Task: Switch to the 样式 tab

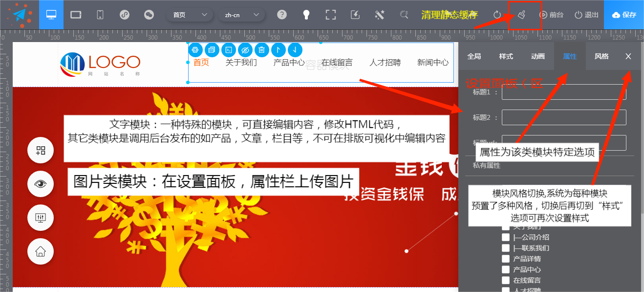Action: [506, 56]
